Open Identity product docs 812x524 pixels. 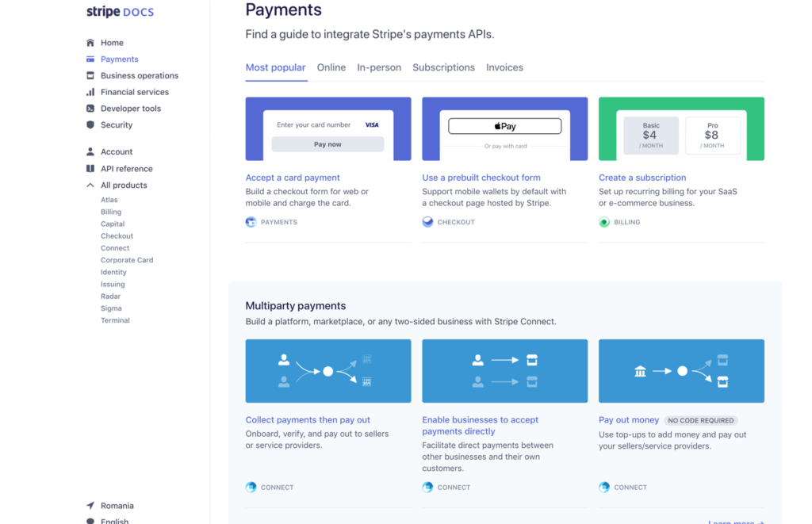[x=113, y=273]
